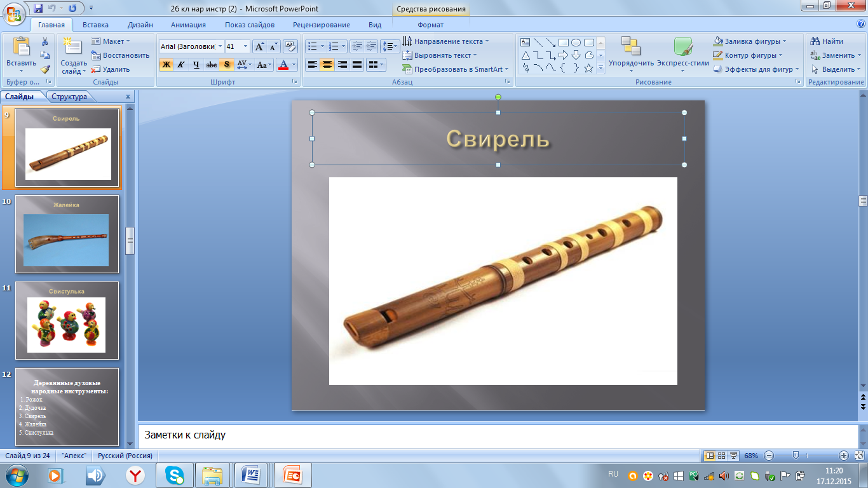Open Заливка фигуры shape fill dropdown
The height and width of the screenshot is (488, 868).
point(750,41)
